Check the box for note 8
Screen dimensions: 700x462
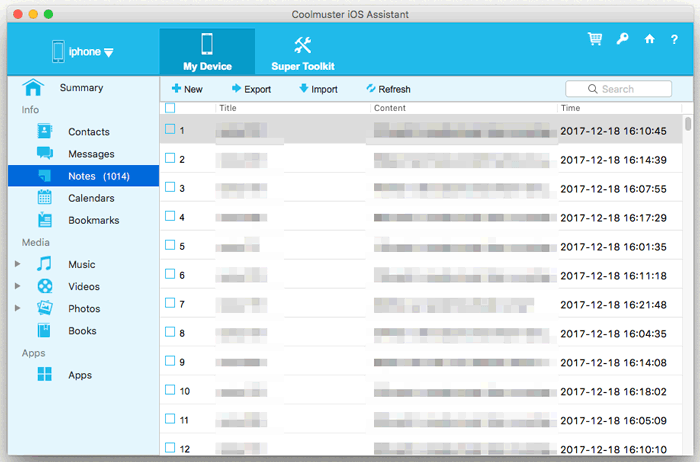170,332
